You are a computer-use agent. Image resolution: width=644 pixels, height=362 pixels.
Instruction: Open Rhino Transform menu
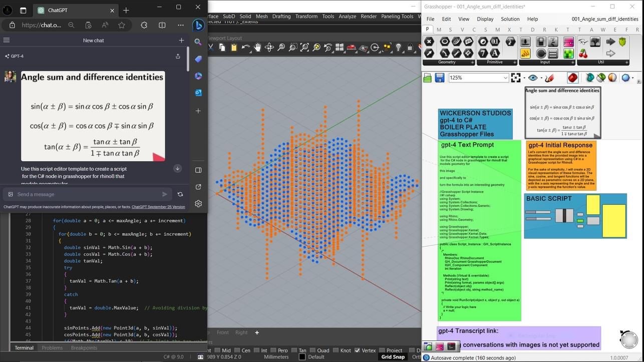(306, 16)
